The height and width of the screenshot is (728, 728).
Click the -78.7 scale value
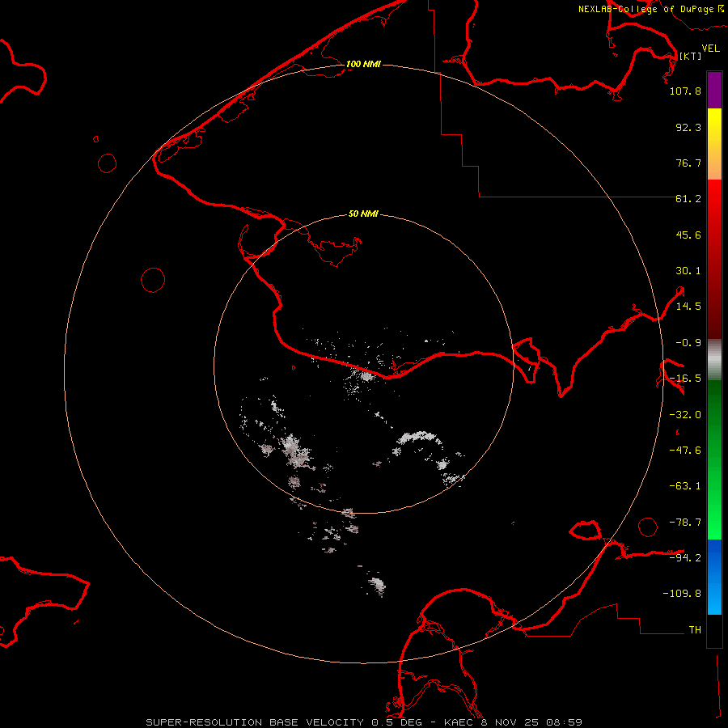pos(685,523)
